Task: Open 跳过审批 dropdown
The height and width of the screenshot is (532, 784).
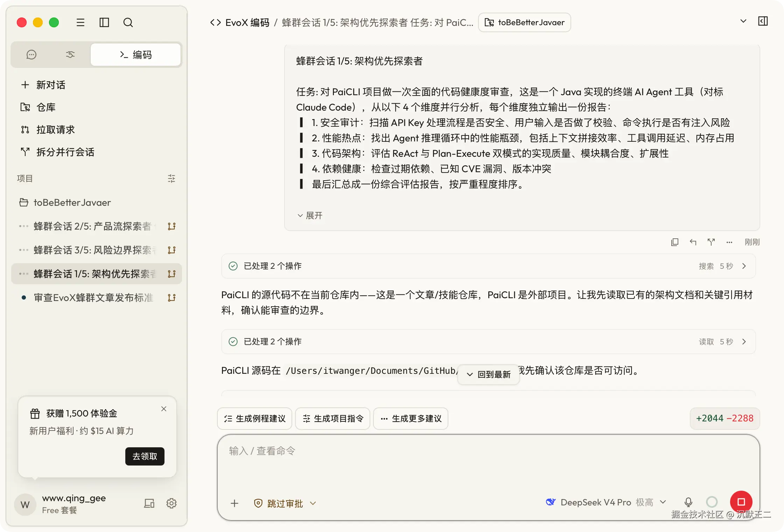Action: pos(285,503)
